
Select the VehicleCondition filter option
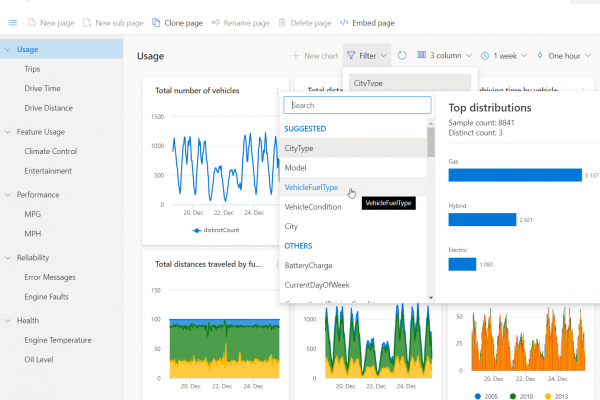353,207
